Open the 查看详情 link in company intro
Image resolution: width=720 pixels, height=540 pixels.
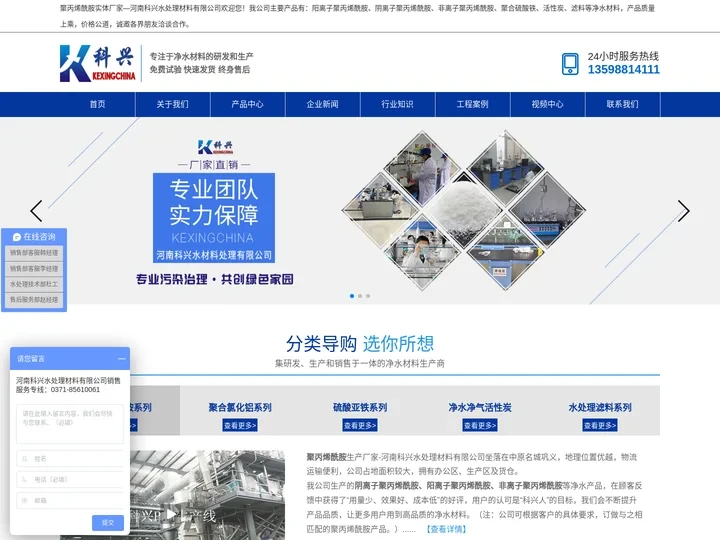(446, 529)
